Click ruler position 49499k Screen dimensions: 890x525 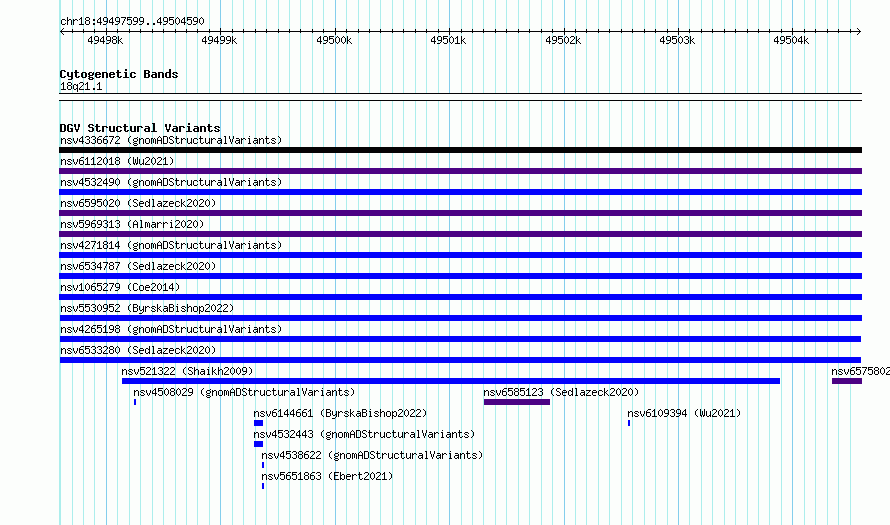coord(219,40)
